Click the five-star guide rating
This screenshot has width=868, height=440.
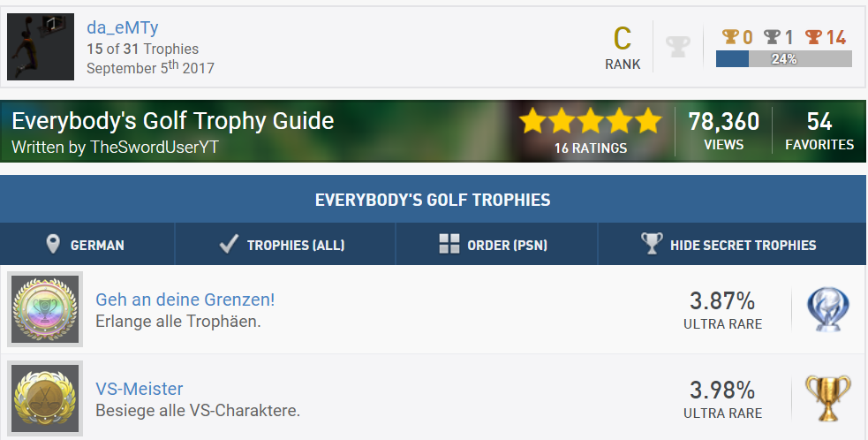pyautogui.click(x=590, y=121)
